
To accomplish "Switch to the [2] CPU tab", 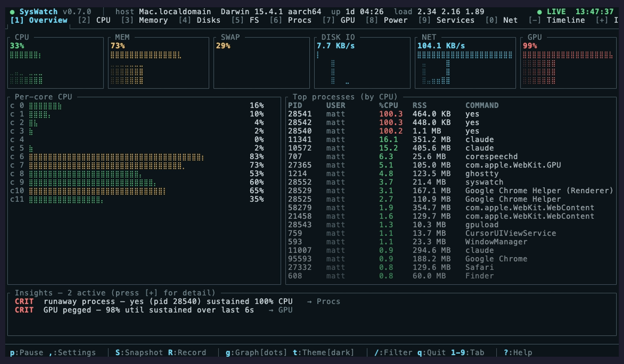I will 94,20.
